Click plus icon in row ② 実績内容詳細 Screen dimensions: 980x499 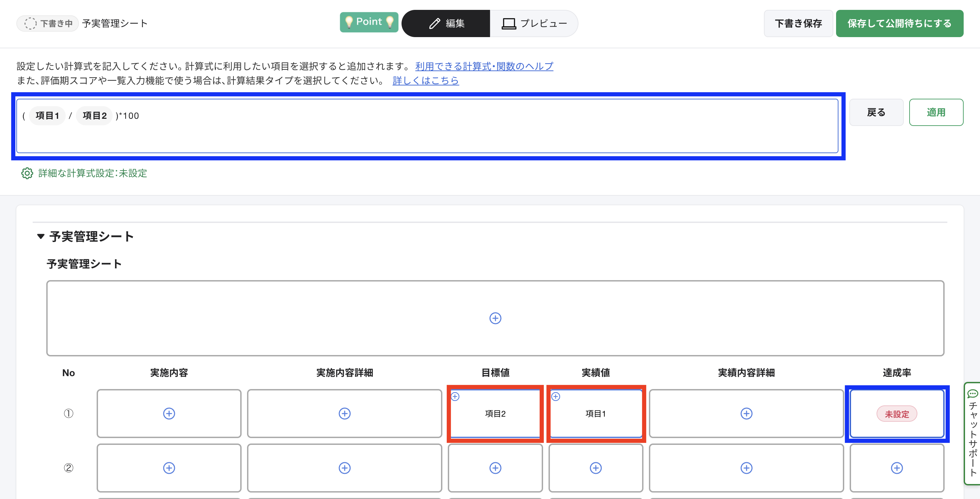746,468
